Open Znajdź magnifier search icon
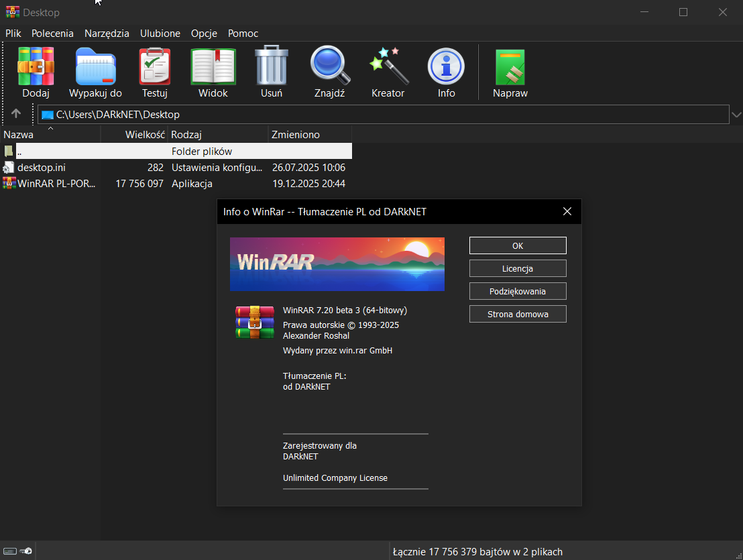 [x=330, y=65]
